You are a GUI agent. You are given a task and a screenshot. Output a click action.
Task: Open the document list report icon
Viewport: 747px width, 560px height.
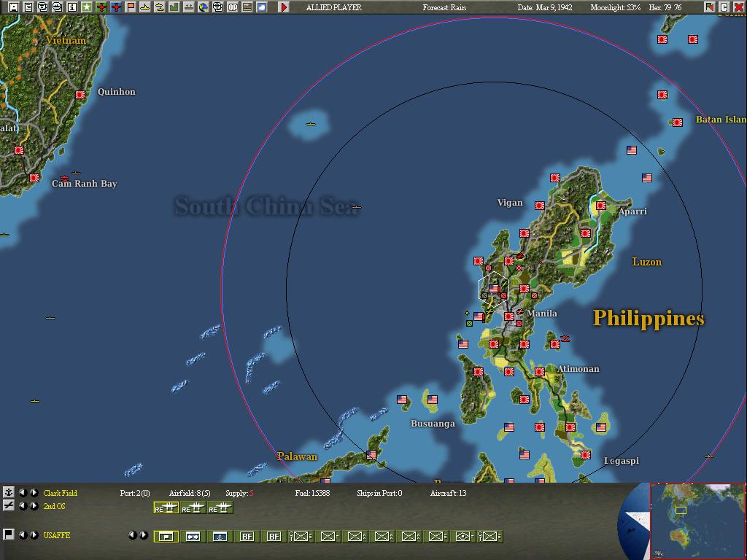pyautogui.click(x=28, y=7)
